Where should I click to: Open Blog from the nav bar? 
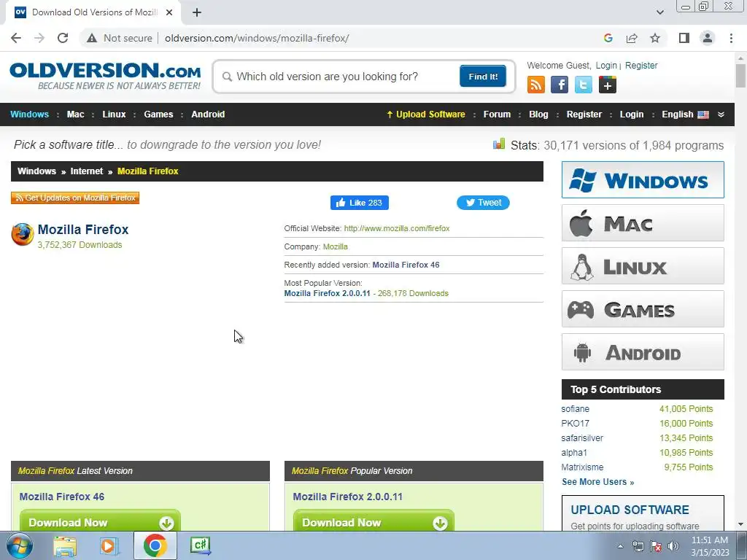(538, 114)
